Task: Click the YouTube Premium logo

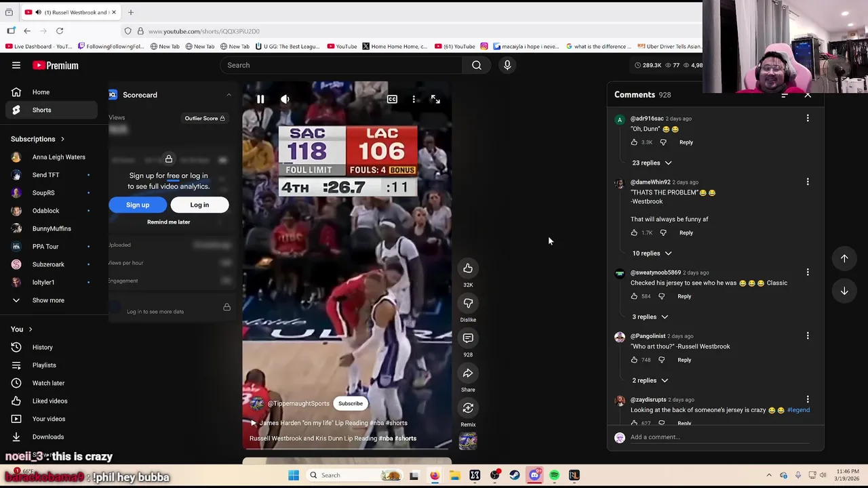Action: pyautogui.click(x=56, y=65)
